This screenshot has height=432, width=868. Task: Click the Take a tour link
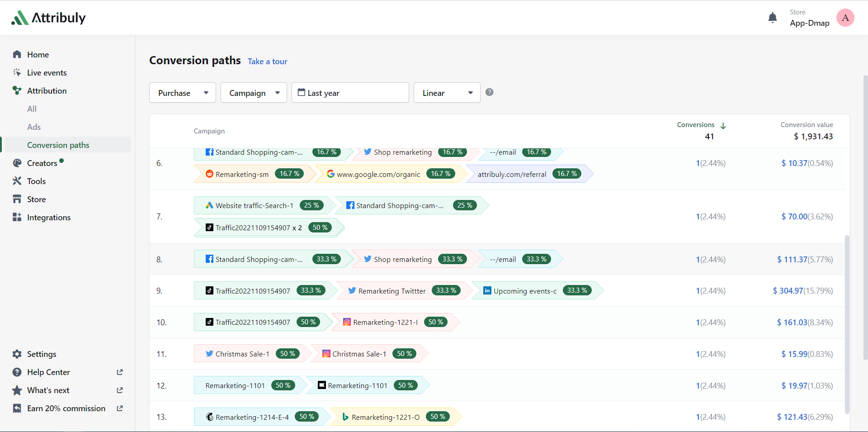tap(267, 62)
